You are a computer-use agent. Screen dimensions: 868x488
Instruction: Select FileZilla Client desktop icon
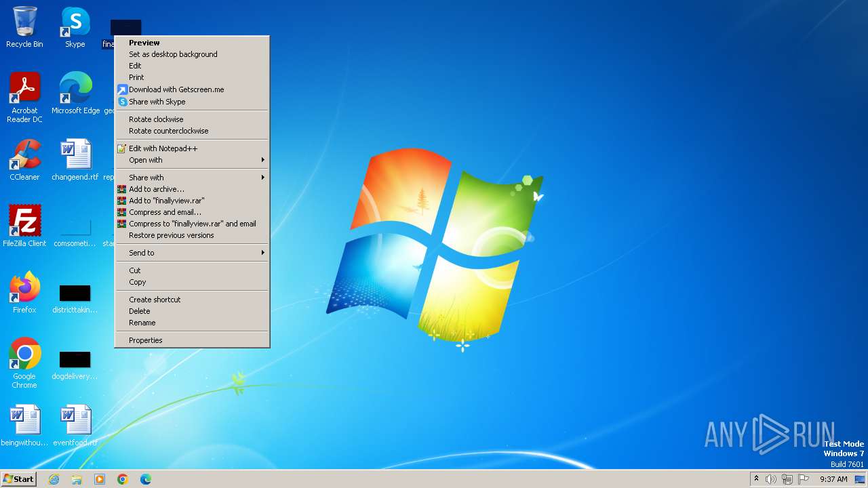pyautogui.click(x=24, y=226)
